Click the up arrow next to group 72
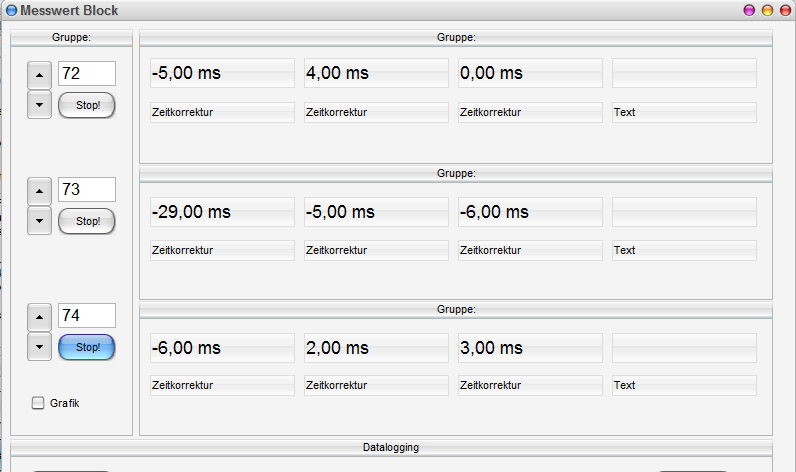The height and width of the screenshot is (472, 796). coord(39,75)
